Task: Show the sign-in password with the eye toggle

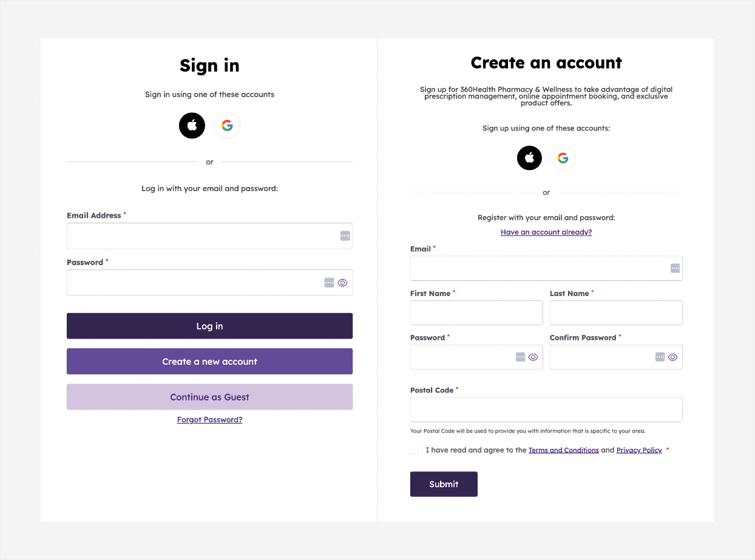Action: (342, 282)
